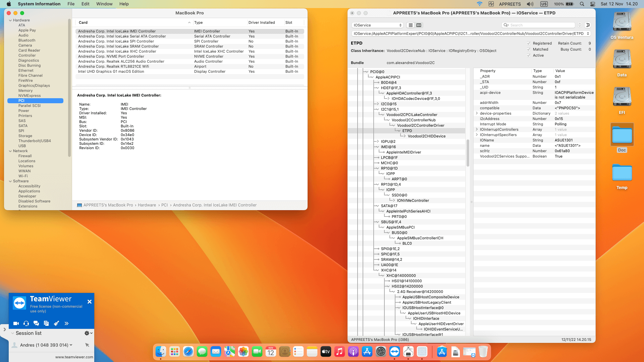Click the IORegistry tree scrollbar thumb

(468, 153)
